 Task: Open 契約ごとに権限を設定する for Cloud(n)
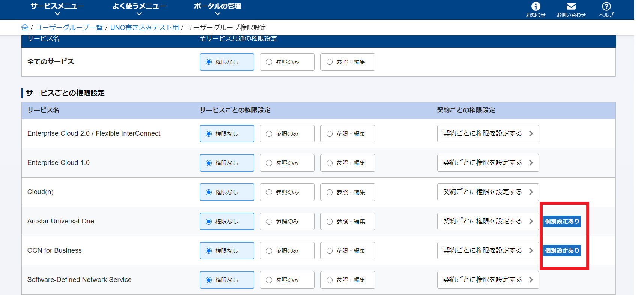pos(488,192)
